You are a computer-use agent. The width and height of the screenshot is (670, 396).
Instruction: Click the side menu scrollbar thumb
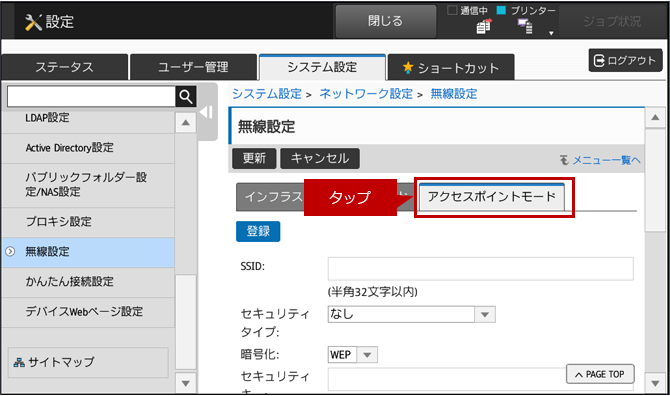tap(185, 322)
